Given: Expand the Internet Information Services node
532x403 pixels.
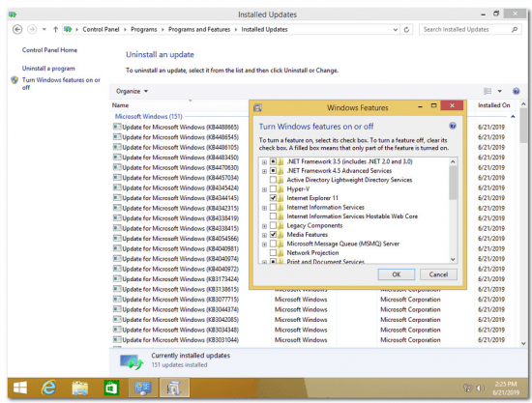Looking at the screenshot, I should coord(264,208).
